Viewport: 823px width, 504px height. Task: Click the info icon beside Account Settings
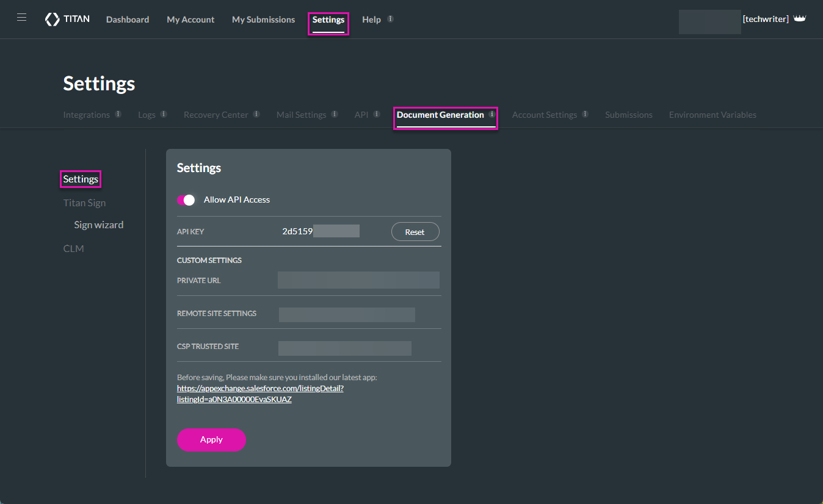click(x=585, y=113)
